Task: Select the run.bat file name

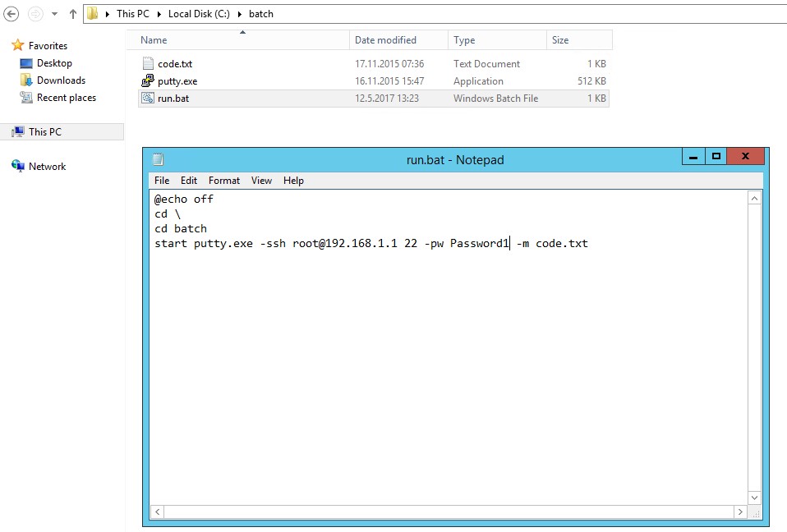Action: [x=173, y=99]
